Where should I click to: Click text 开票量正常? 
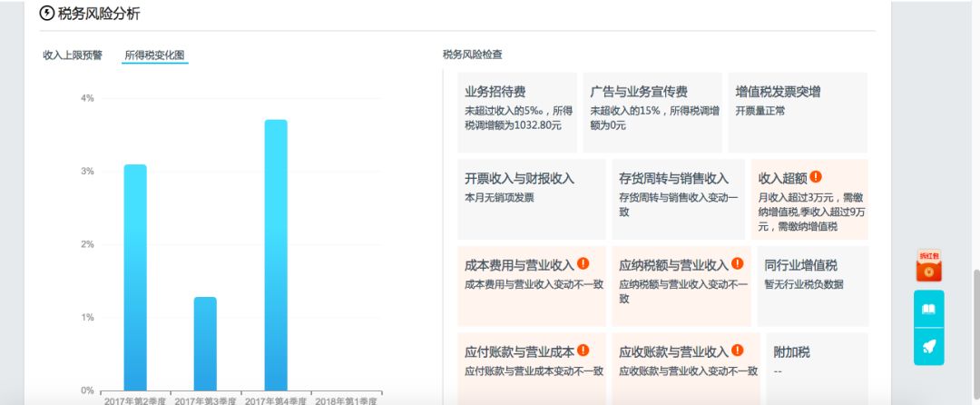pyautogui.click(x=760, y=111)
